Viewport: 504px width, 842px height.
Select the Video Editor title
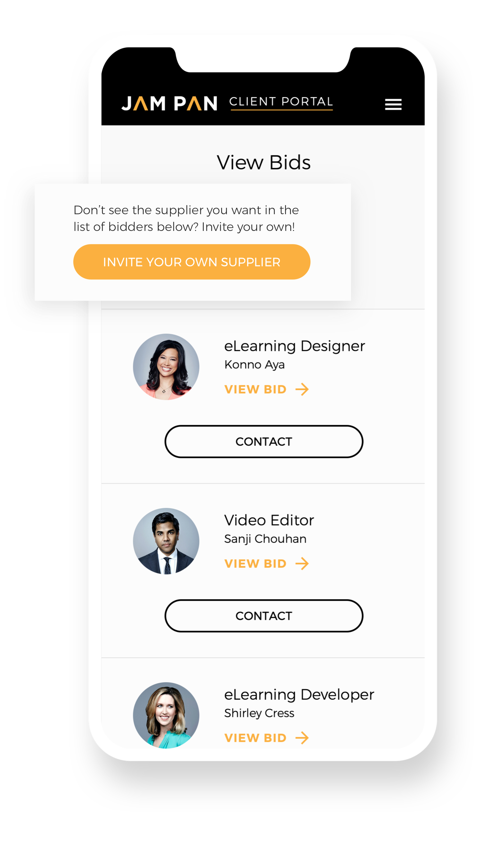coord(269,520)
